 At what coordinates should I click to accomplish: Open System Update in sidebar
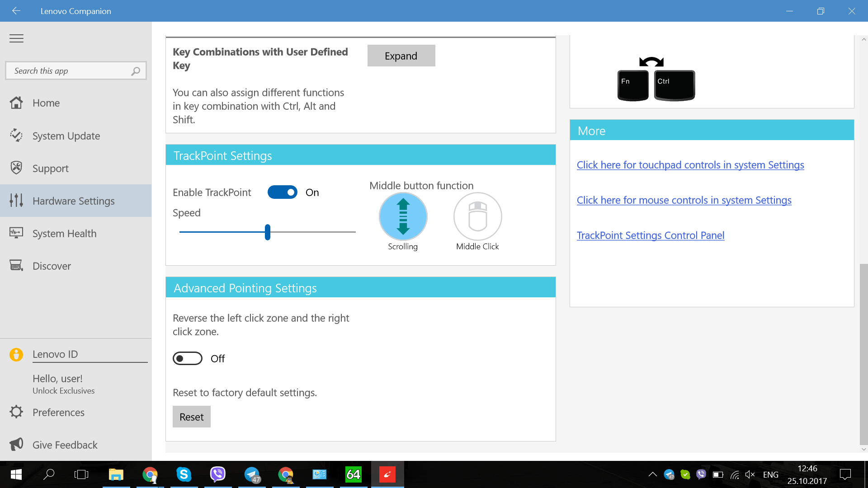tap(66, 136)
